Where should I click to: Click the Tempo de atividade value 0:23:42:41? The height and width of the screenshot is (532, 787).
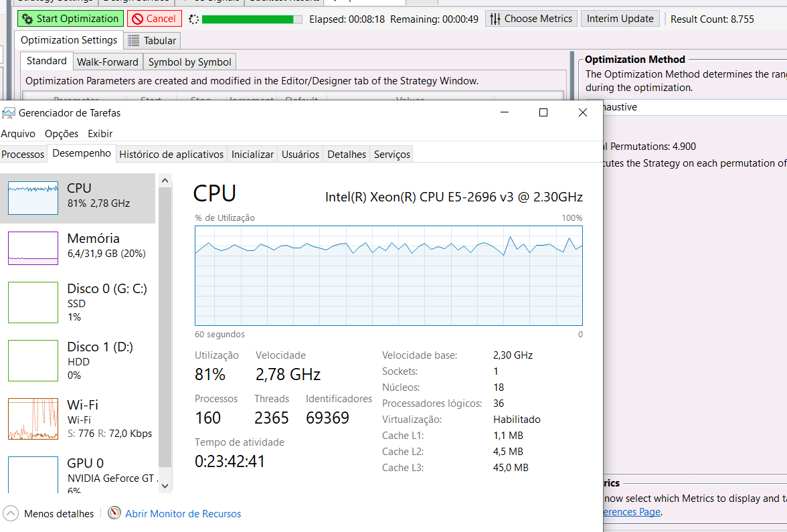[x=230, y=461]
